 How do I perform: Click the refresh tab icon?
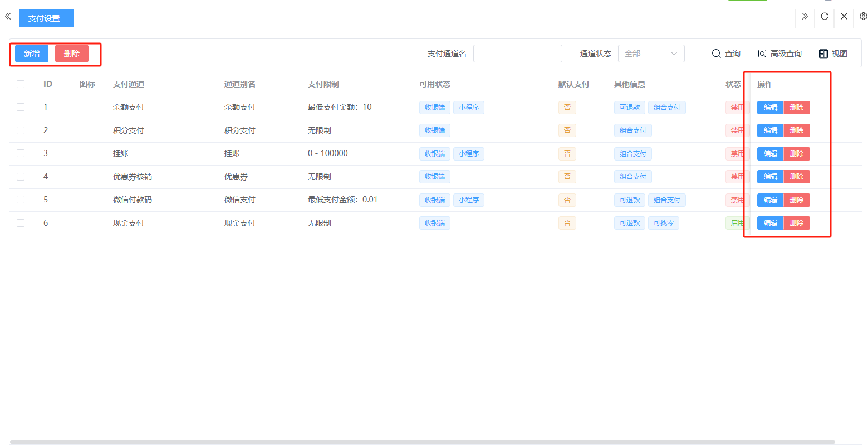point(825,17)
